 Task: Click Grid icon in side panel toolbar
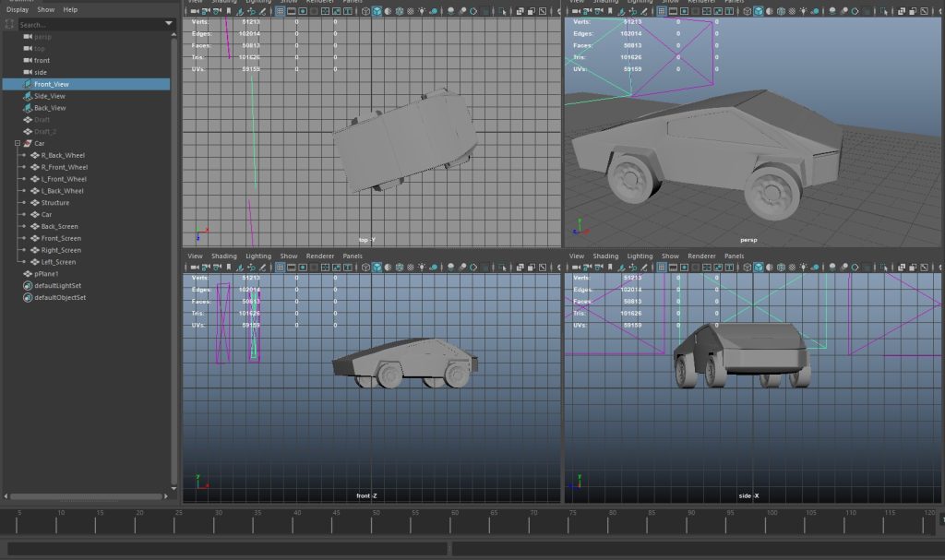pyautogui.click(x=662, y=267)
